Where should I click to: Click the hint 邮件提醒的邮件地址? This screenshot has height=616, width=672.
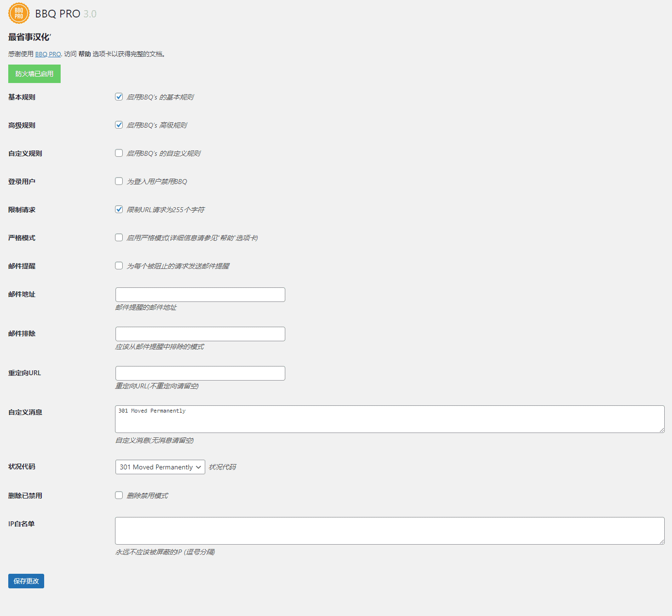click(146, 307)
